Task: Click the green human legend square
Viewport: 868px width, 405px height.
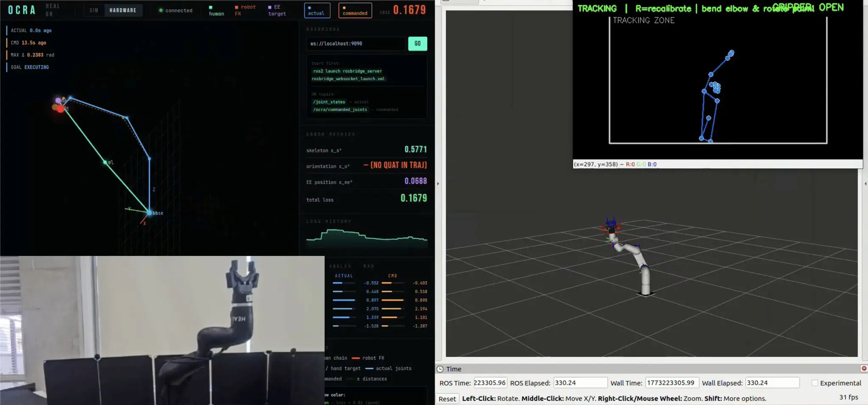Action: 211,7
